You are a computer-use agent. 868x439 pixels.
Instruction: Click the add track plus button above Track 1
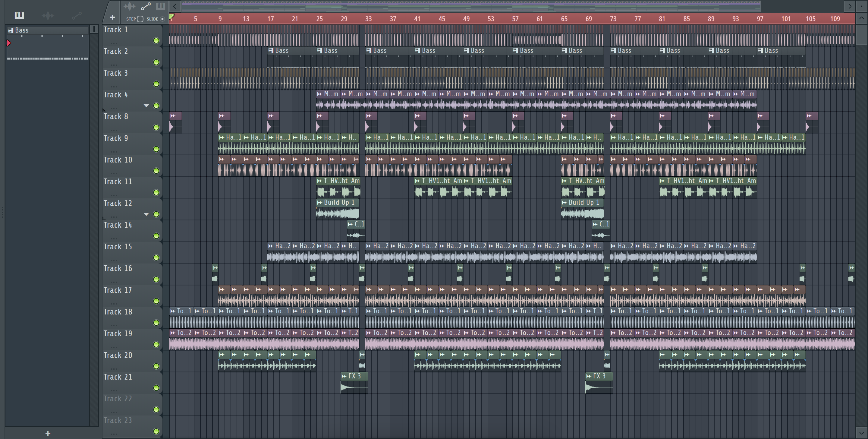[112, 17]
